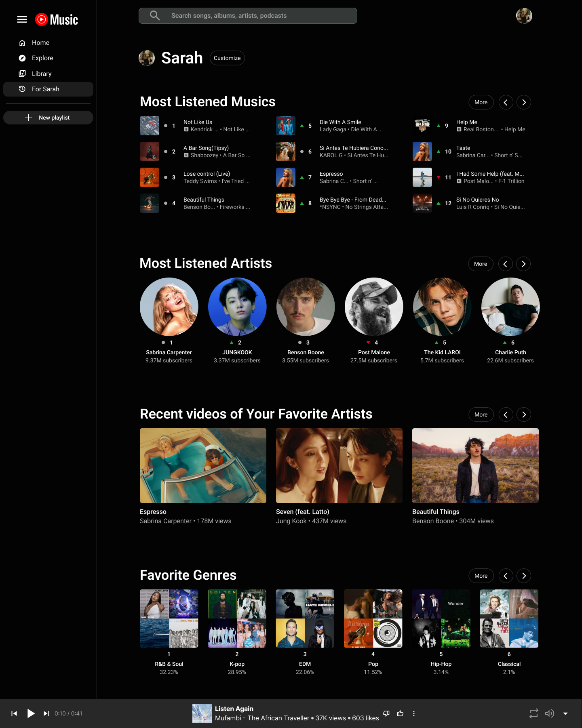Open Bye Bye Bye cover art
Image resolution: width=582 pixels, height=728 pixels.
tap(286, 203)
